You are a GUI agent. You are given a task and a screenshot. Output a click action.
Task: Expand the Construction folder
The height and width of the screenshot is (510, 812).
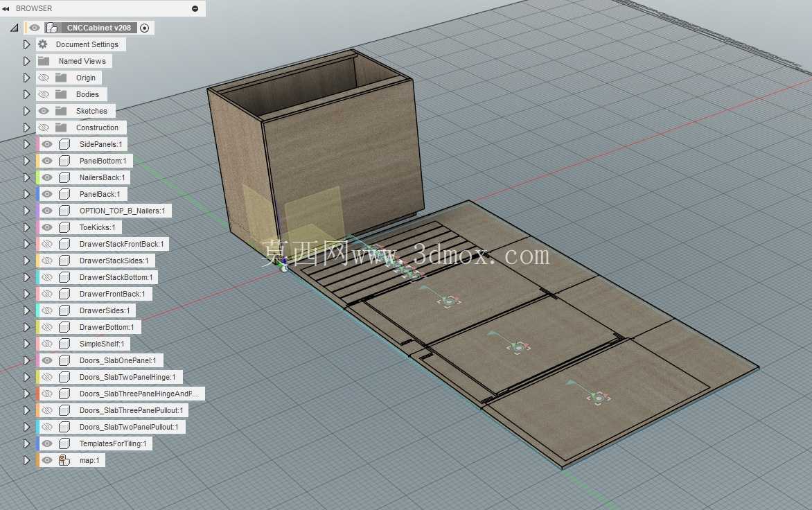[26, 127]
